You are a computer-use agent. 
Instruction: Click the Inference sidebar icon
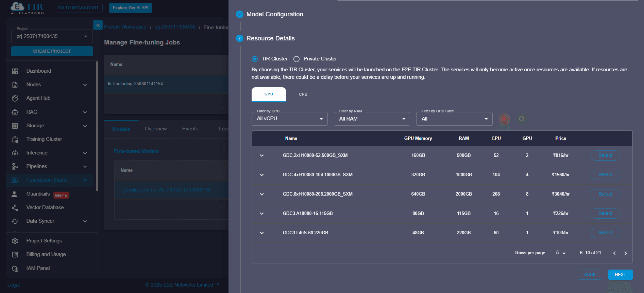pos(15,153)
